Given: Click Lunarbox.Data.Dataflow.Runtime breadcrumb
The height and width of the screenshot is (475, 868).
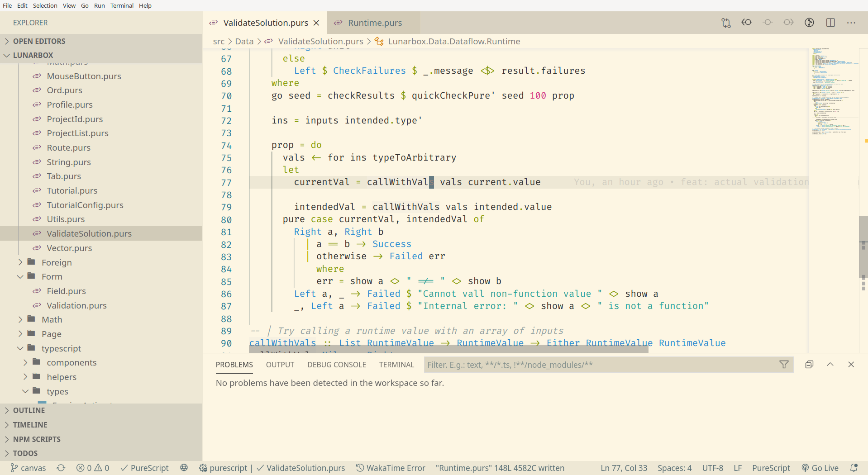Looking at the screenshot, I should (x=454, y=41).
